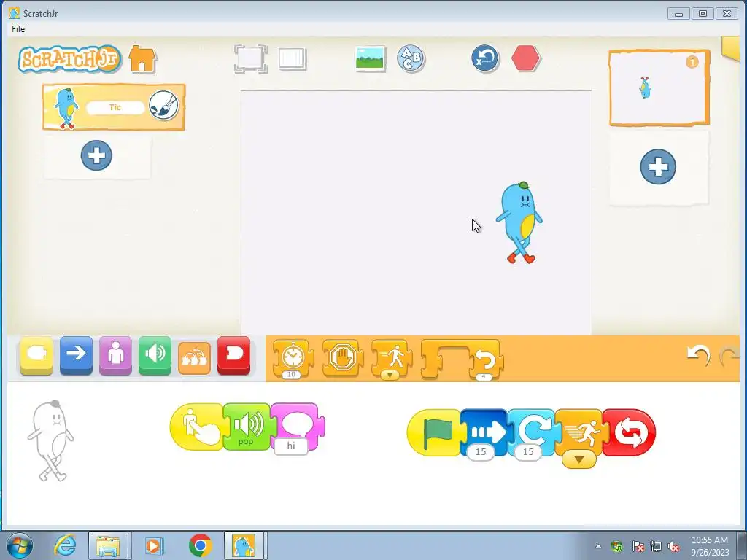Open Windows Media Player from taskbar
The image size is (747, 560).
click(153, 545)
